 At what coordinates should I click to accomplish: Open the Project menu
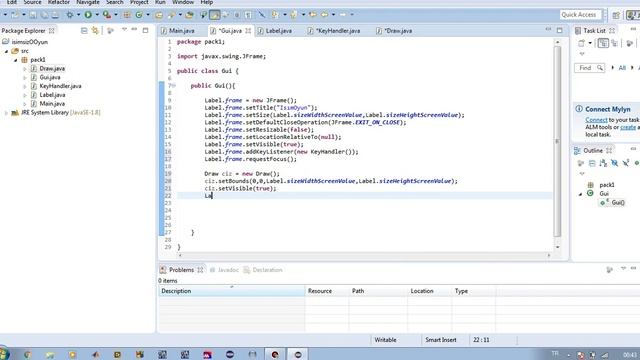[139, 2]
